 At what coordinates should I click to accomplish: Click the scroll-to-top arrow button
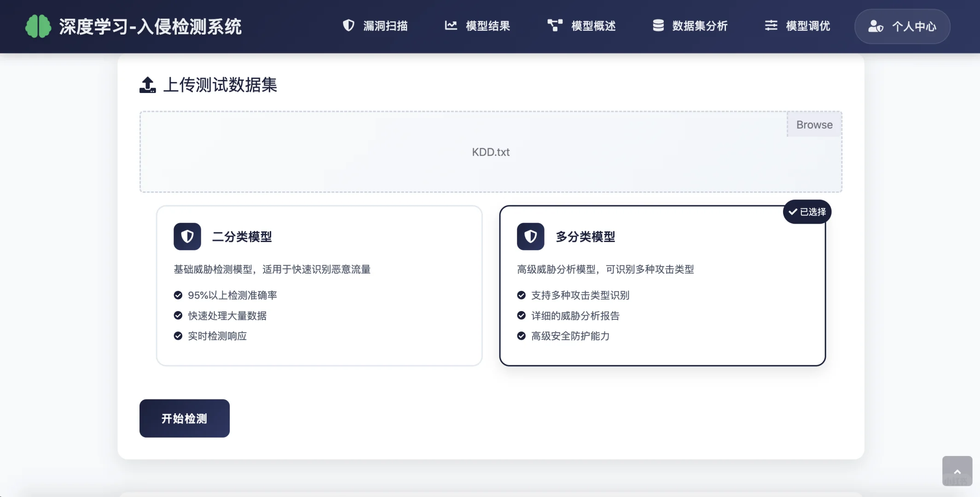pyautogui.click(x=957, y=471)
